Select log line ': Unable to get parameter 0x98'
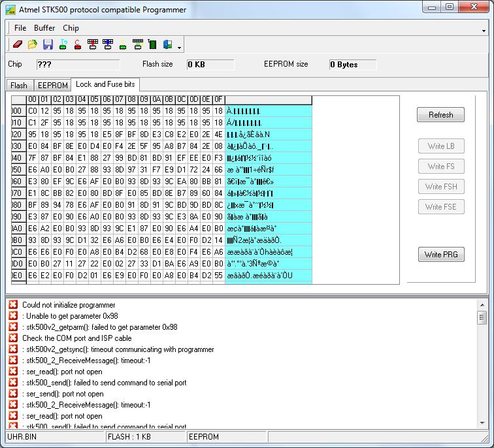Image resolution: width=494 pixels, height=448 pixels. pos(71,316)
